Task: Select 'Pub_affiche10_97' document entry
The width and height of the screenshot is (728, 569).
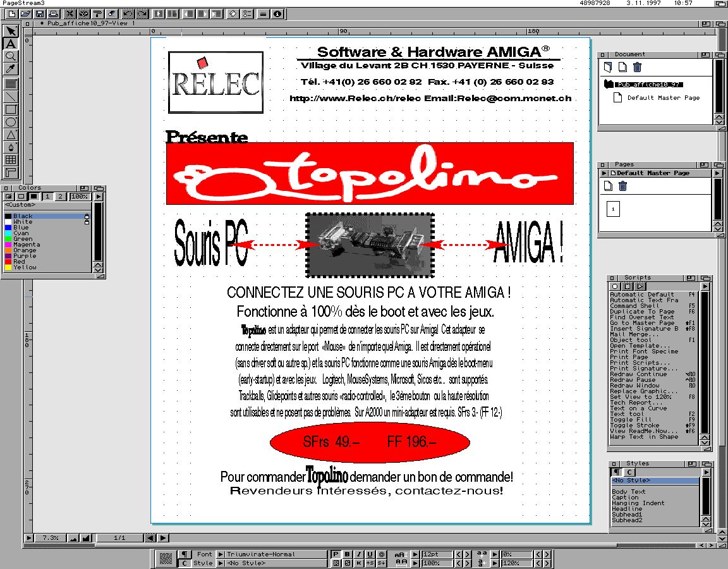Action: (649, 85)
